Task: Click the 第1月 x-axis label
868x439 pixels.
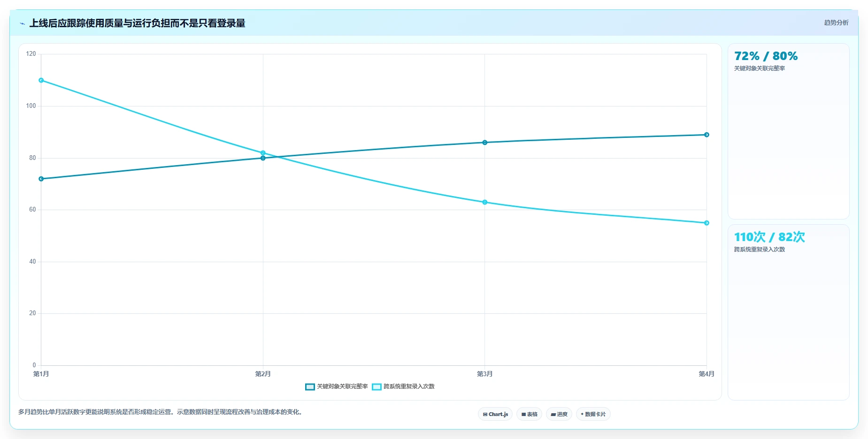Action: point(41,374)
